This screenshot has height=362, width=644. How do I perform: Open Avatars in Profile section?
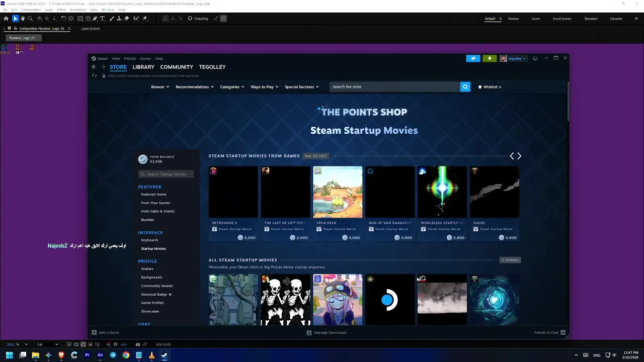tap(147, 269)
